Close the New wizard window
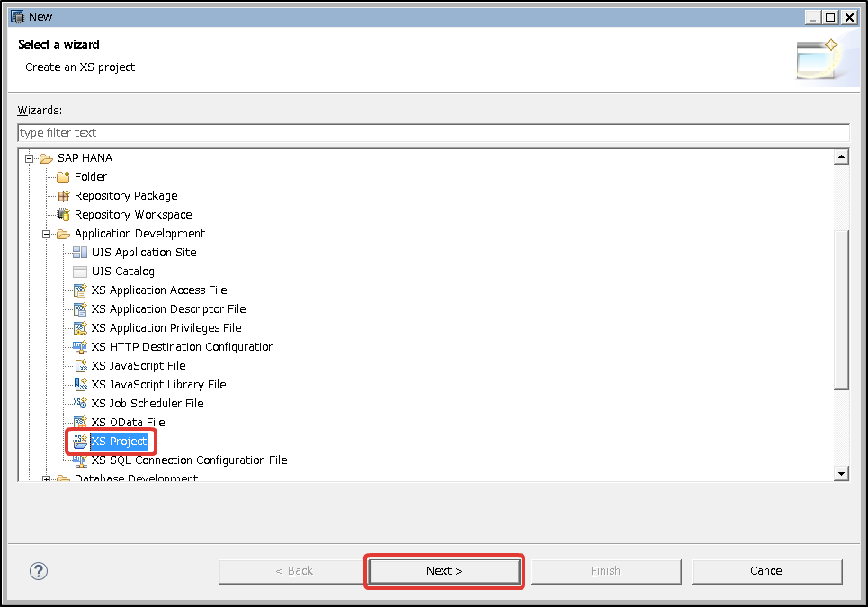 click(849, 17)
